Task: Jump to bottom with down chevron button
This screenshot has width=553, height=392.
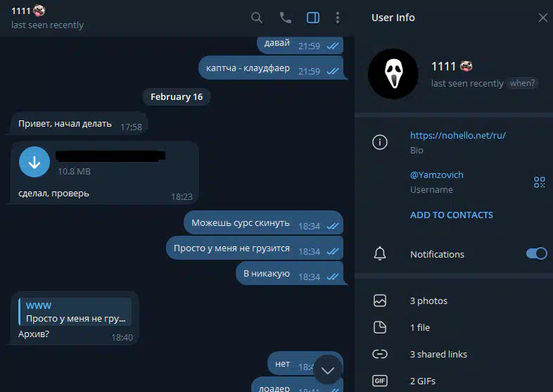Action: coord(328,370)
